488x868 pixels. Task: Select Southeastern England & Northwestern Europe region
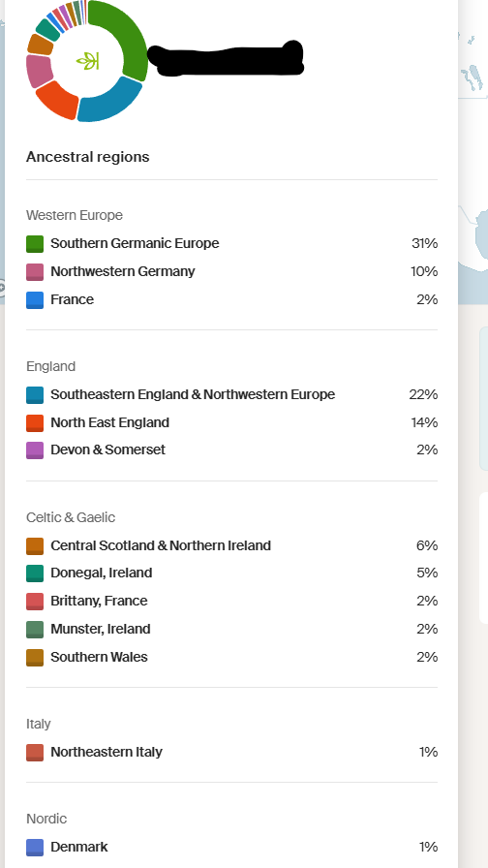pyautogui.click(x=231, y=394)
